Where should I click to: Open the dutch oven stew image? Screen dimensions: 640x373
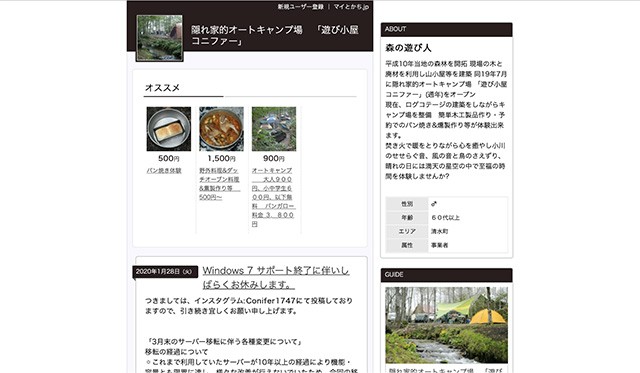tap(221, 129)
